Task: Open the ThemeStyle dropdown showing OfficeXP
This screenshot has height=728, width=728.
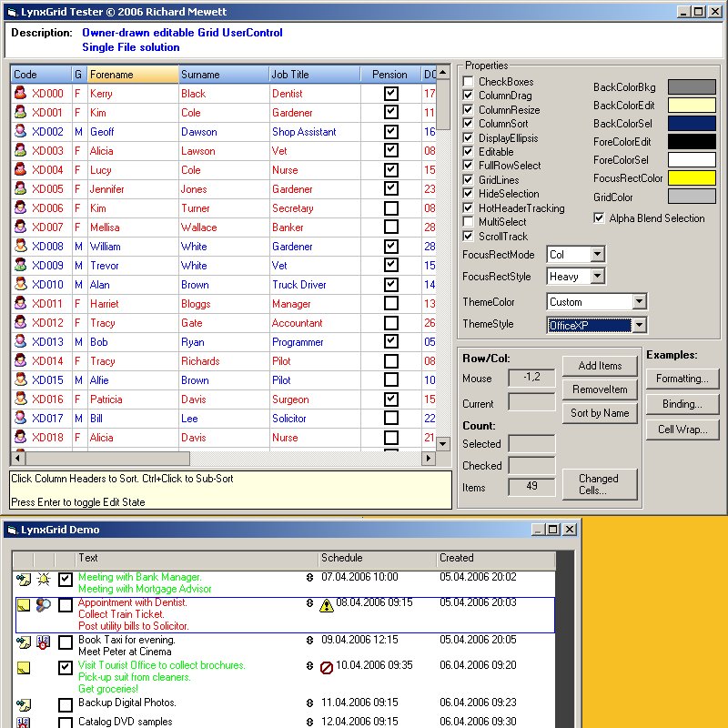Action: point(639,325)
